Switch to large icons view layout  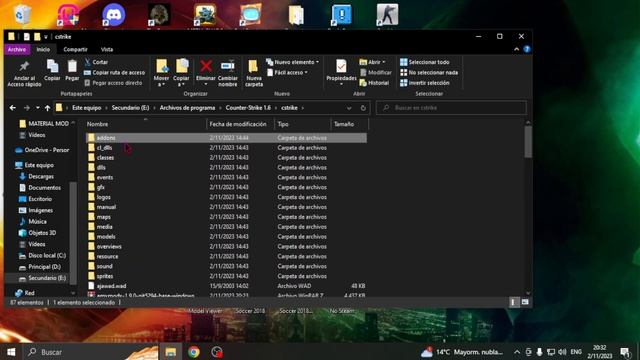(525, 302)
